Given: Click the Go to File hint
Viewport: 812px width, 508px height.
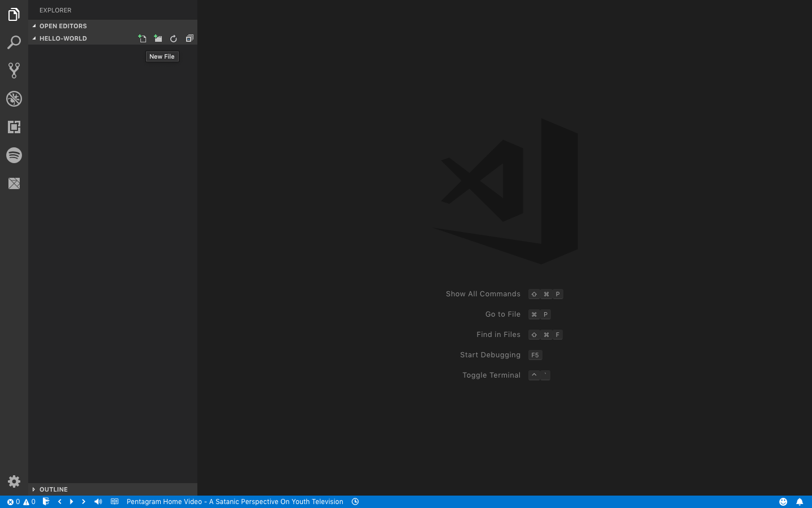Looking at the screenshot, I should [x=503, y=314].
